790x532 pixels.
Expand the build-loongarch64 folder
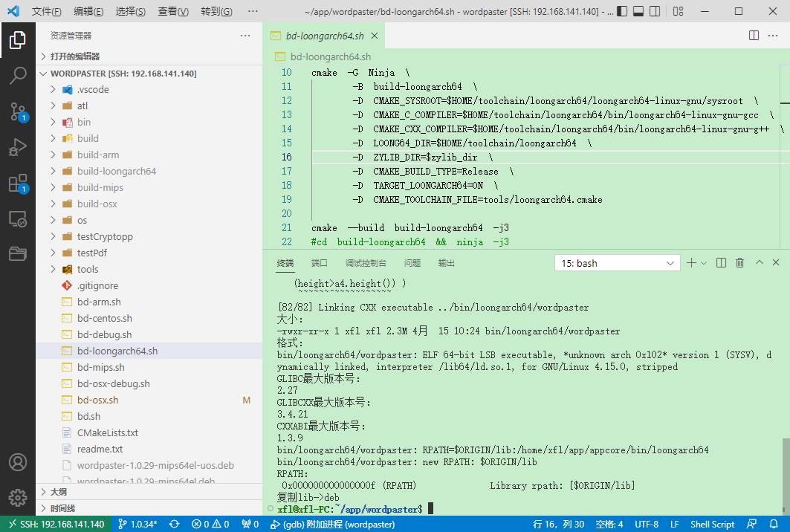[x=116, y=171]
